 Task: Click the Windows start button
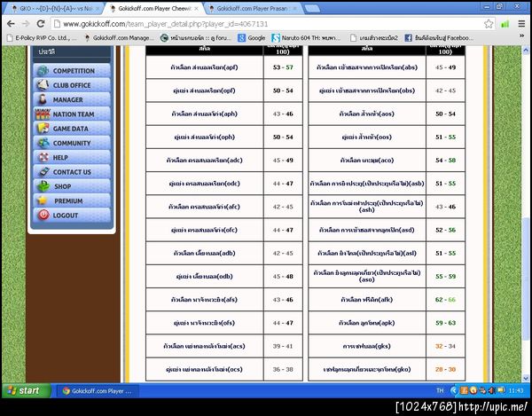point(26,390)
